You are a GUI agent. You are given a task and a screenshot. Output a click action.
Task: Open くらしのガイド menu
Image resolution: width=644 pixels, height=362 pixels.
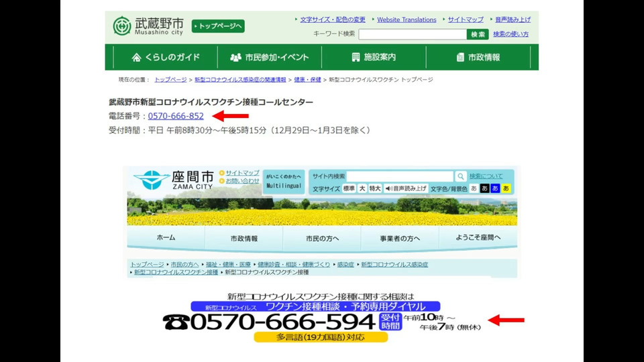click(x=166, y=57)
